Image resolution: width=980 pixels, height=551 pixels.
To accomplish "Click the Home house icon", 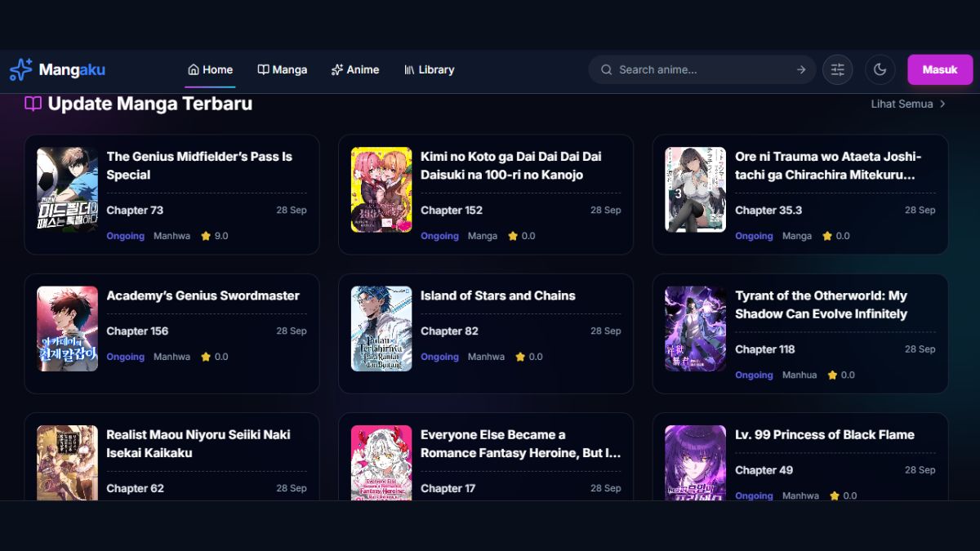I will pyautogui.click(x=194, y=70).
